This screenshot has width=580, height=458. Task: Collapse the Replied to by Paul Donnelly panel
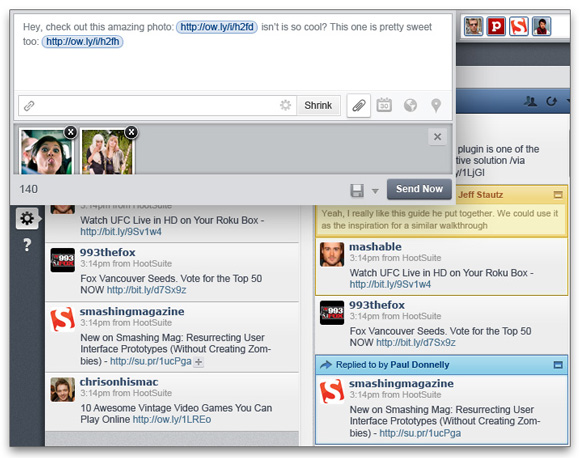[558, 365]
